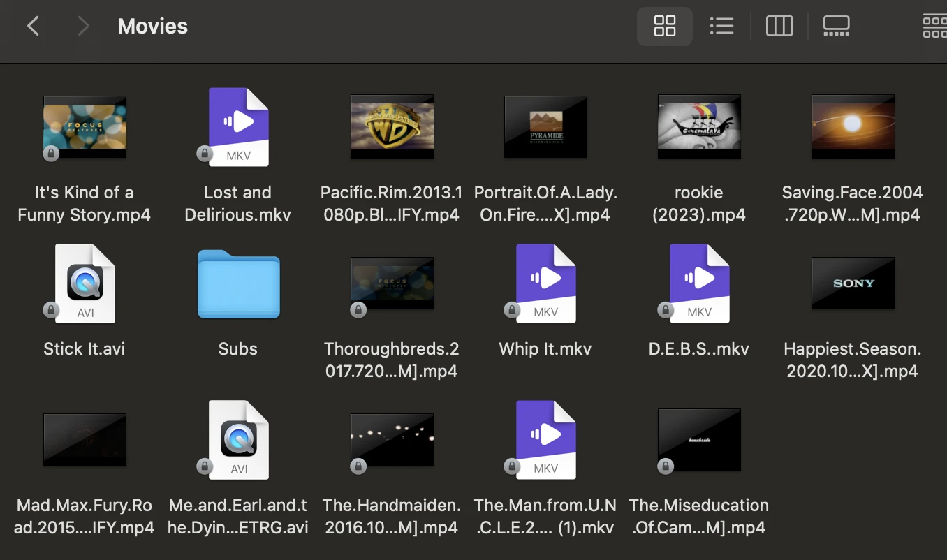Select the Mad Max Fury Road thumbnail
The height and width of the screenshot is (560, 947).
tap(85, 439)
